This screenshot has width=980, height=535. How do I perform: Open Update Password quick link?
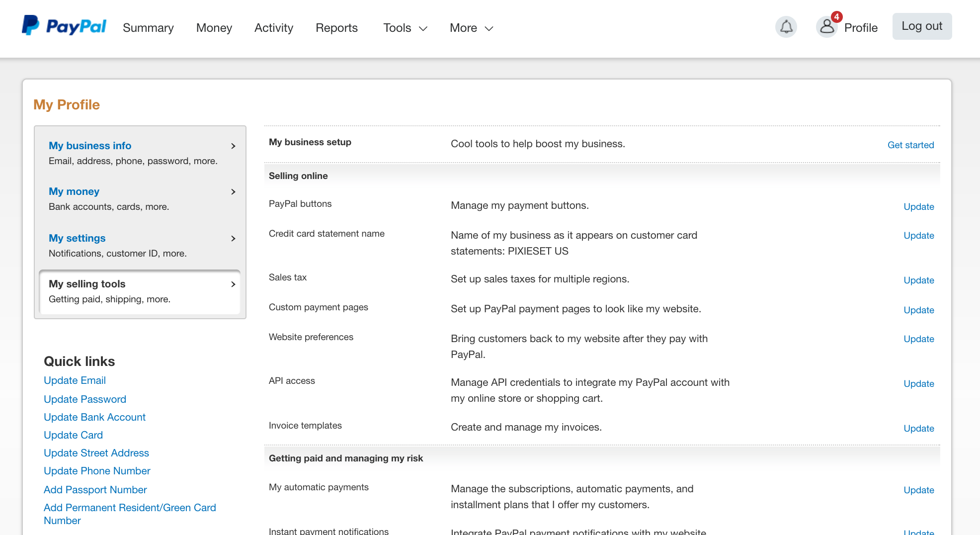pyautogui.click(x=85, y=399)
